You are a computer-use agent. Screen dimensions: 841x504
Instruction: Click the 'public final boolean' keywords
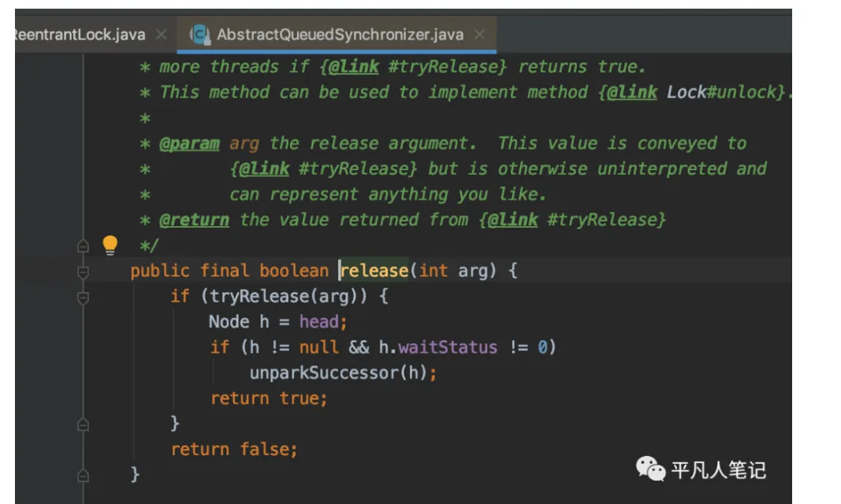click(229, 270)
